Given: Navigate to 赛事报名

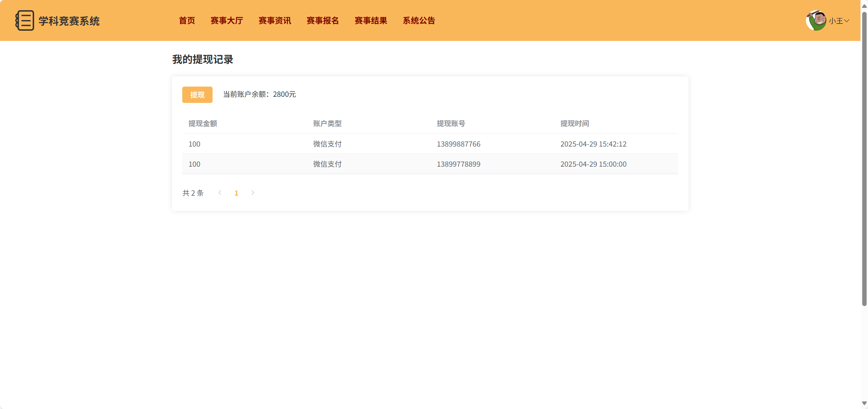Looking at the screenshot, I should click(323, 20).
